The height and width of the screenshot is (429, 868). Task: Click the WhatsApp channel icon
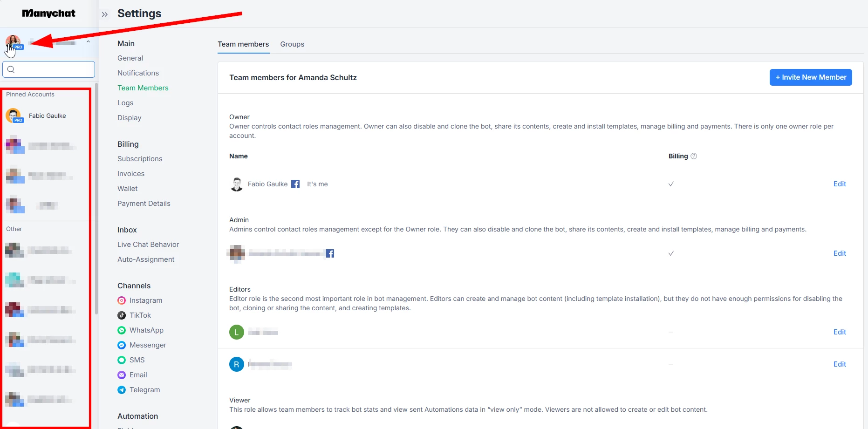(x=122, y=330)
